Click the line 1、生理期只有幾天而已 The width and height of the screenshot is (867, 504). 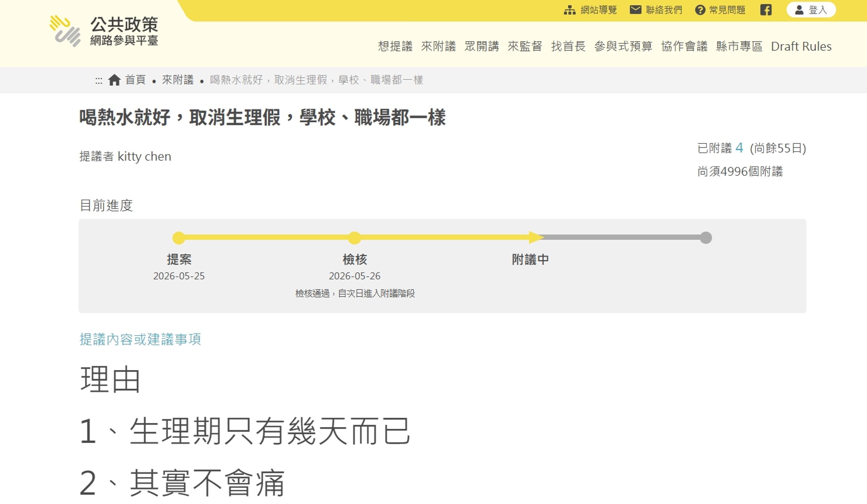tap(245, 431)
